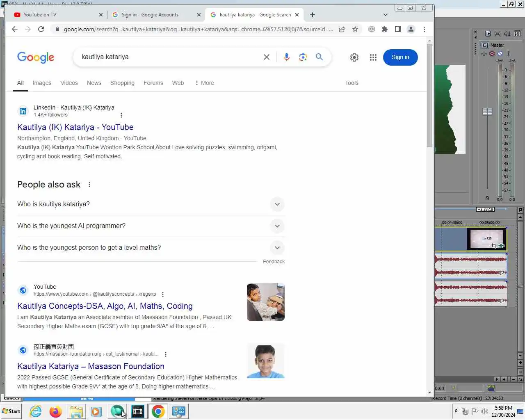
Task: Open the Chrome profile avatar icon
Action: [x=411, y=29]
